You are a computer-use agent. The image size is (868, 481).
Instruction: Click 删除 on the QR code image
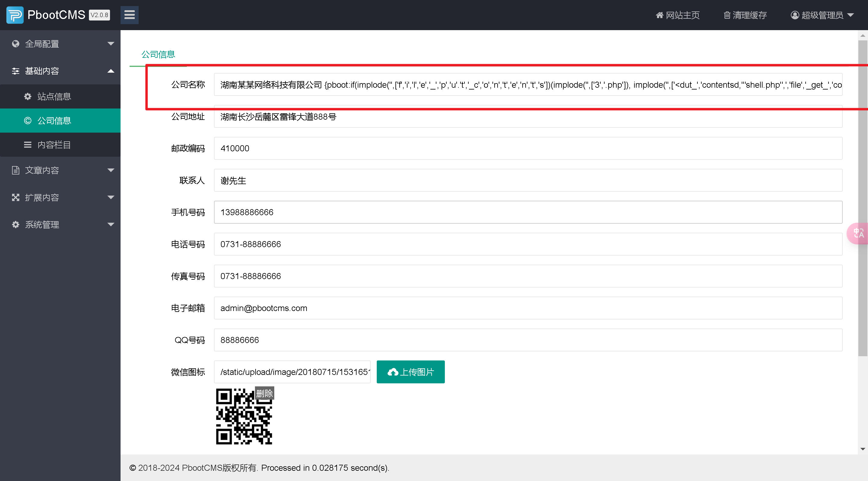[264, 393]
